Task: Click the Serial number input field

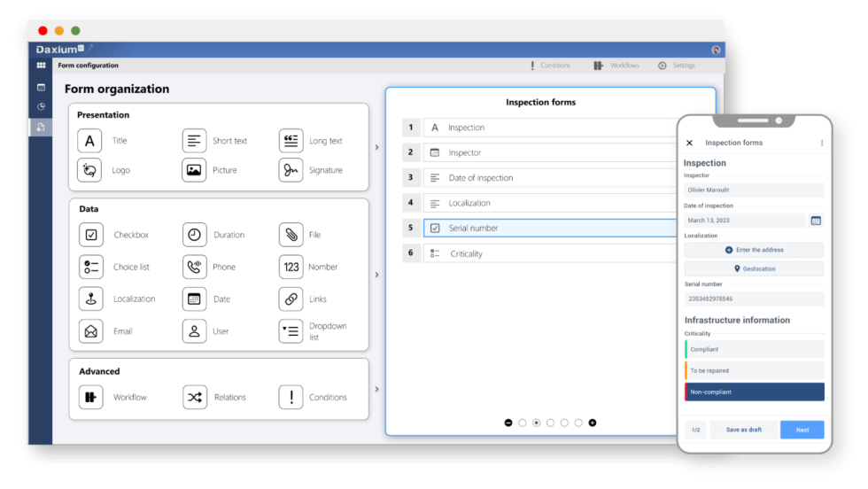Action: coord(754,299)
